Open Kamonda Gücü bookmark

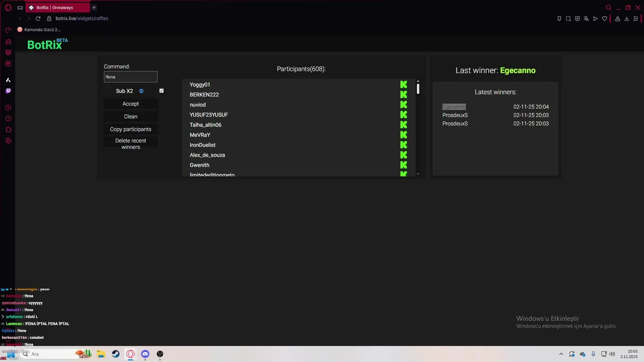point(39,30)
